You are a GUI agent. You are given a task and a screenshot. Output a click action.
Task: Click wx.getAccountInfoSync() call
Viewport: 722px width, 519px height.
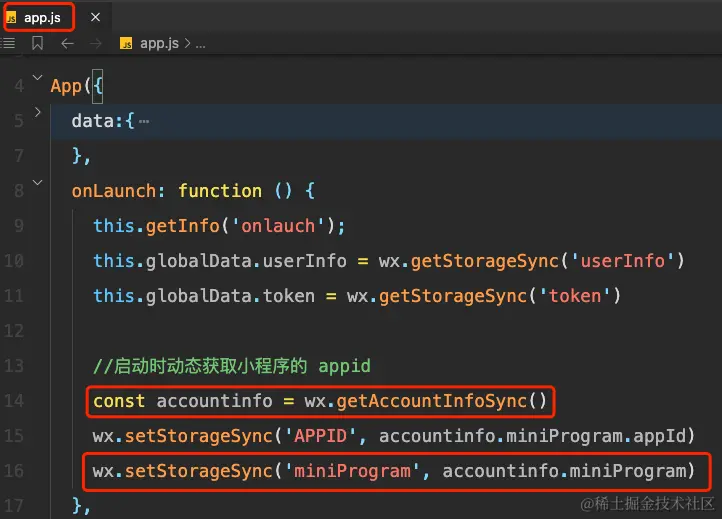tap(425, 401)
